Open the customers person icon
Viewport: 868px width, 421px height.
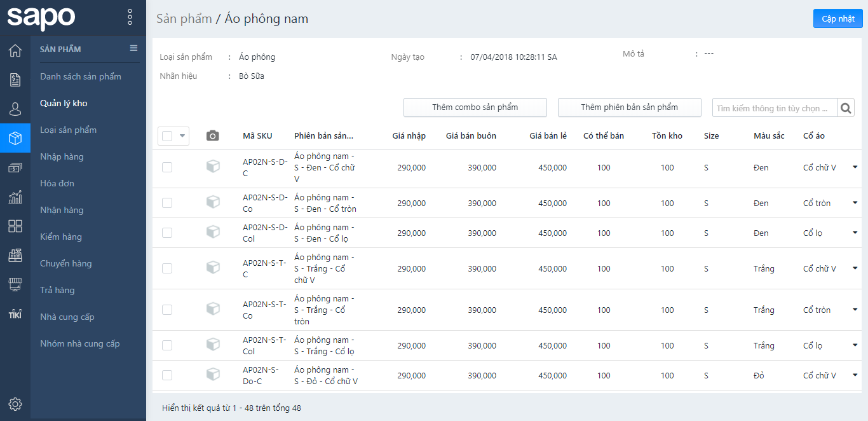tap(15, 109)
